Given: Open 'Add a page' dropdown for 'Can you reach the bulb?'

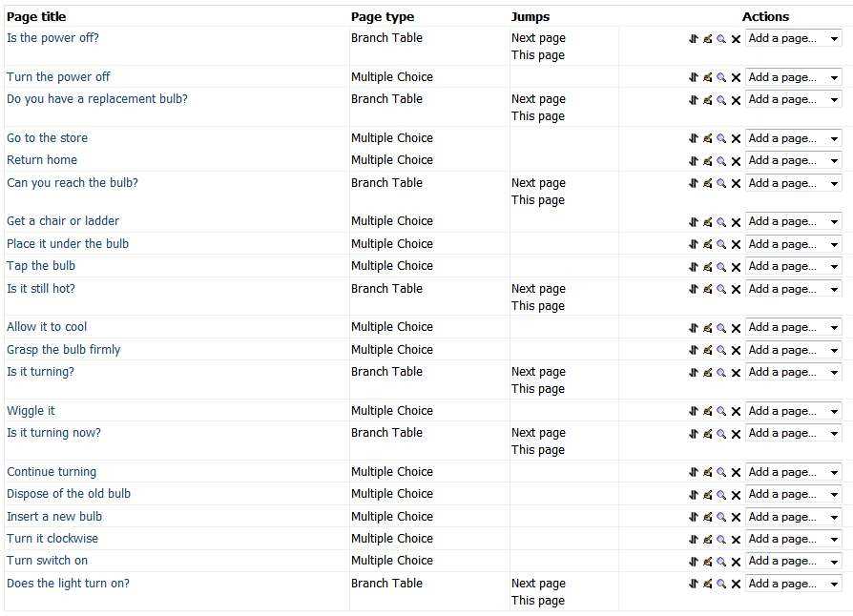Looking at the screenshot, I should pos(794,183).
